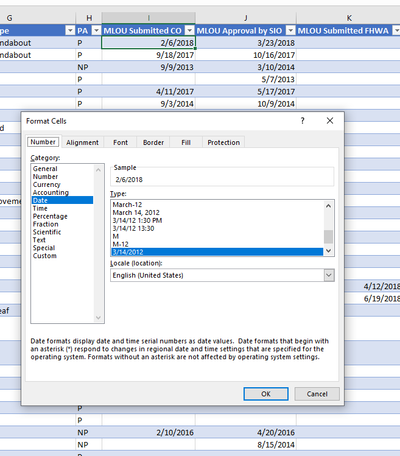Open filter arrow for MLOU Submitted CO

tap(189, 31)
